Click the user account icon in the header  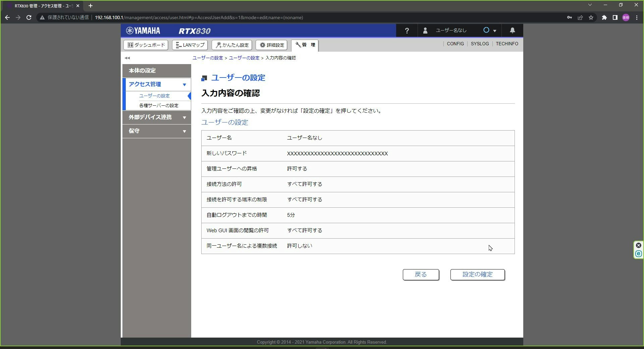[x=425, y=30]
